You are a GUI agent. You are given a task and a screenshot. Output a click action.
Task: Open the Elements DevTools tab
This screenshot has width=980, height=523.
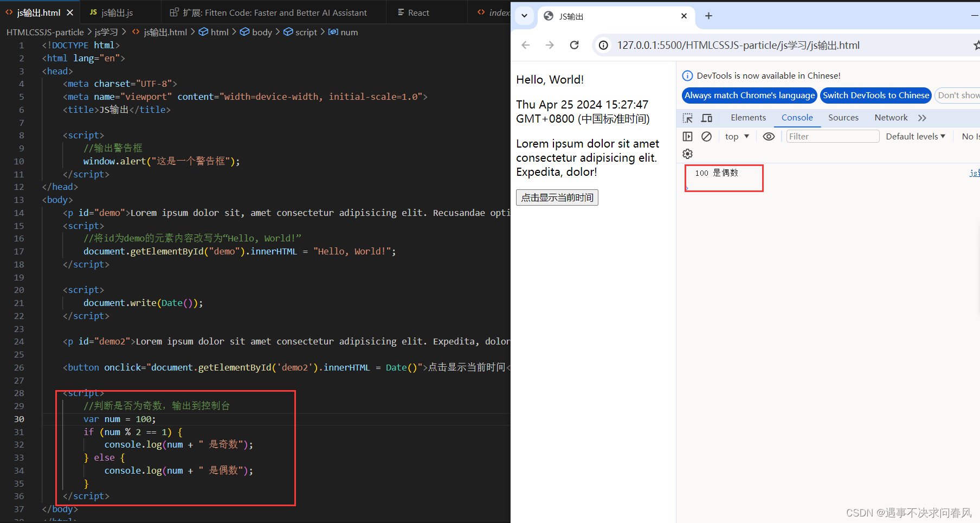click(x=748, y=118)
